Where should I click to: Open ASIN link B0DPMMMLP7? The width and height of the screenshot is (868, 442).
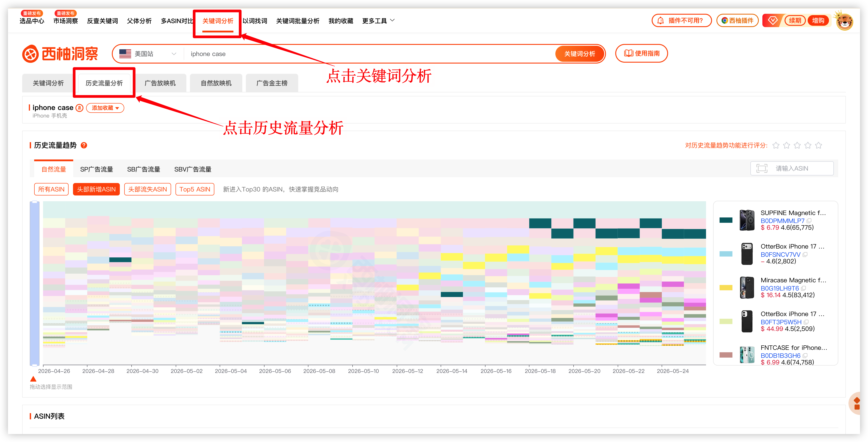[x=782, y=221]
